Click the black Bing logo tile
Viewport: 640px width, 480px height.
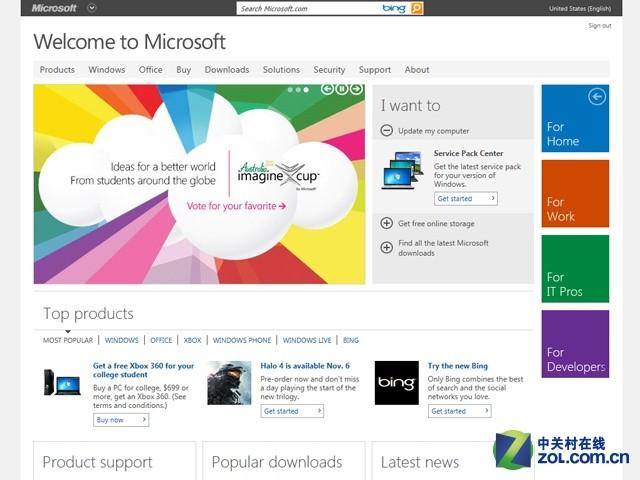397,383
